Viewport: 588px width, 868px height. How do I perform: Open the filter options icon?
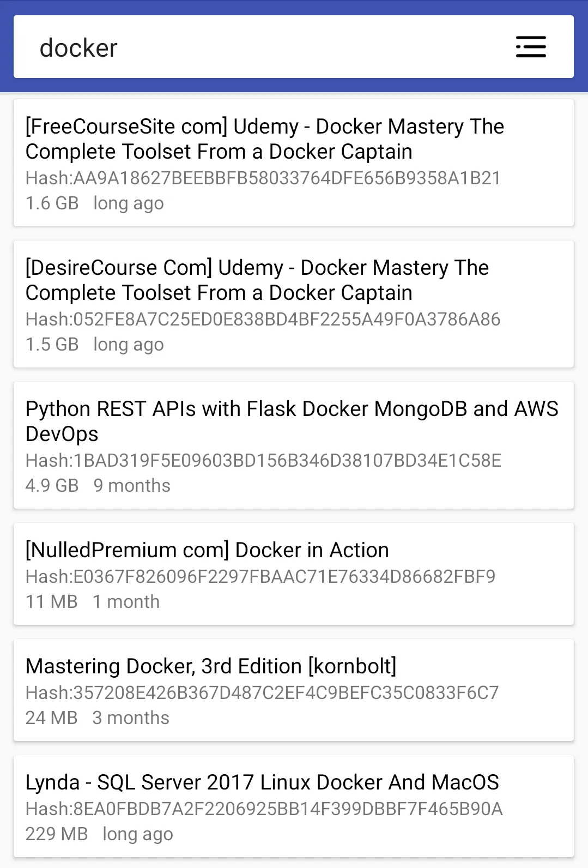(x=529, y=47)
